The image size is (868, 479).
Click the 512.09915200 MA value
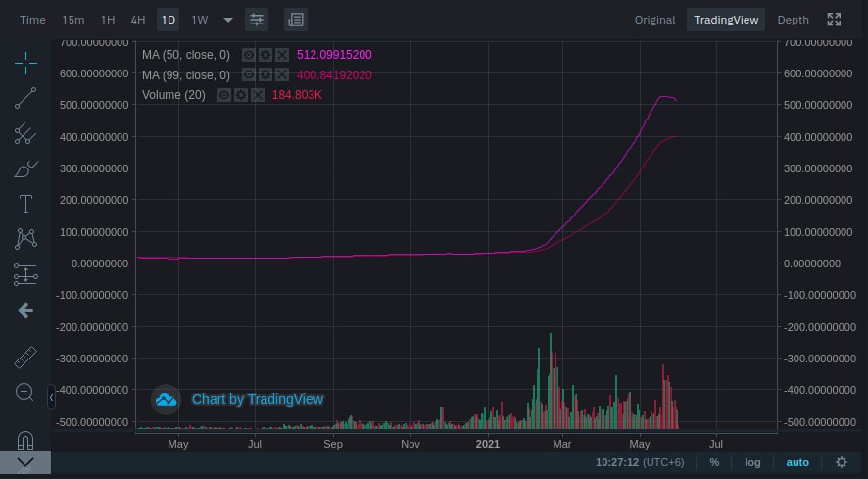click(334, 55)
